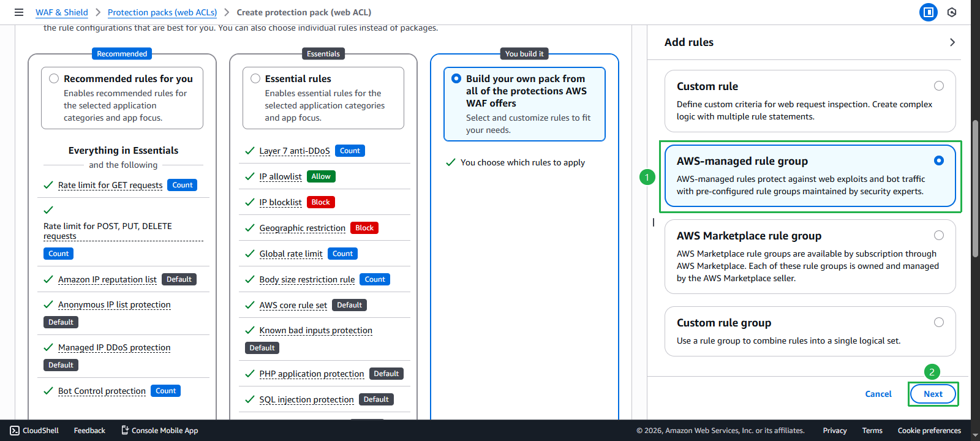980x441 pixels.
Task: Click Known bad inputs protection text
Action: (316, 330)
